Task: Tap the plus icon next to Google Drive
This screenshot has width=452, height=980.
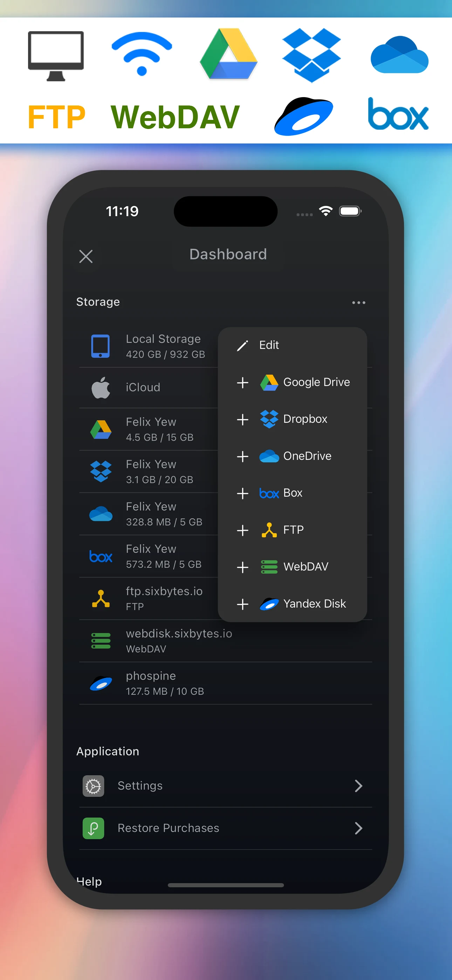Action: coord(242,383)
